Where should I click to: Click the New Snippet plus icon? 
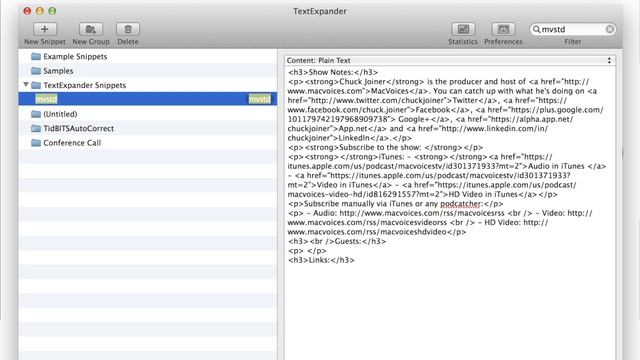[45, 29]
